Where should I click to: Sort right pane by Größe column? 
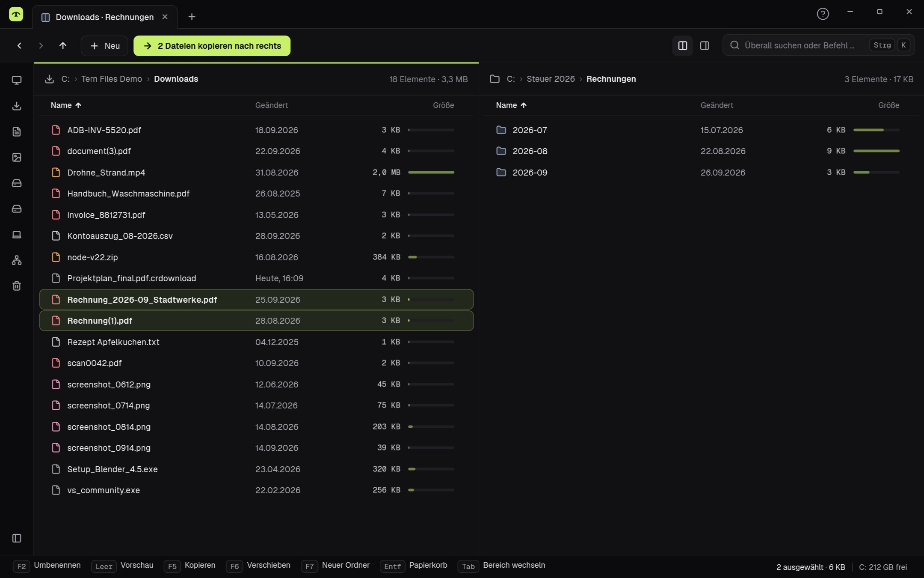coord(888,105)
